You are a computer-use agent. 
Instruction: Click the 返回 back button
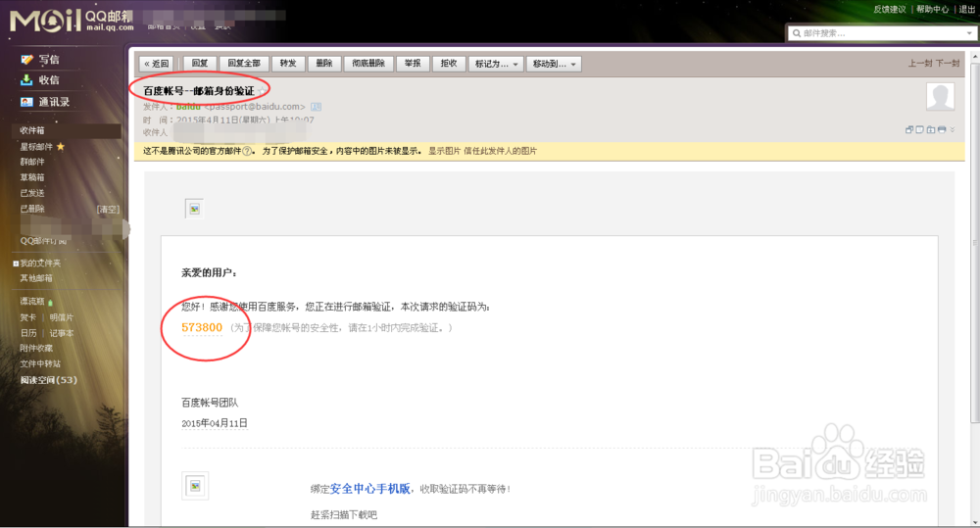point(156,64)
